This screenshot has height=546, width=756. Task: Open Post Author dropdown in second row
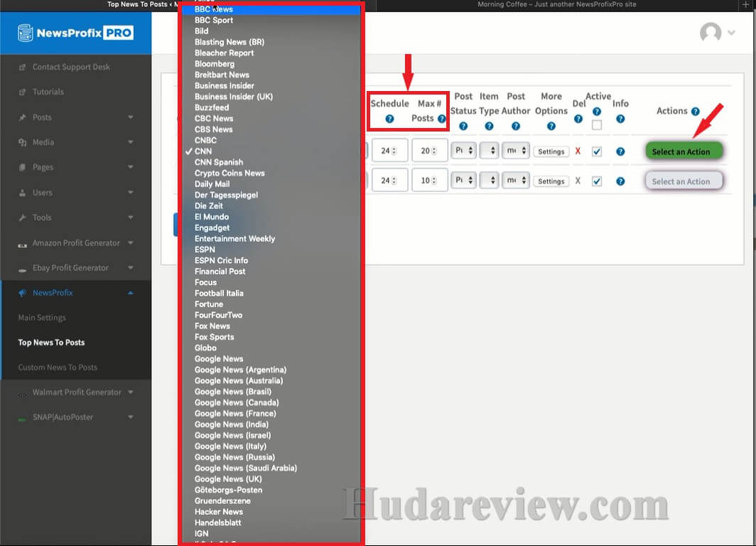[x=516, y=181]
